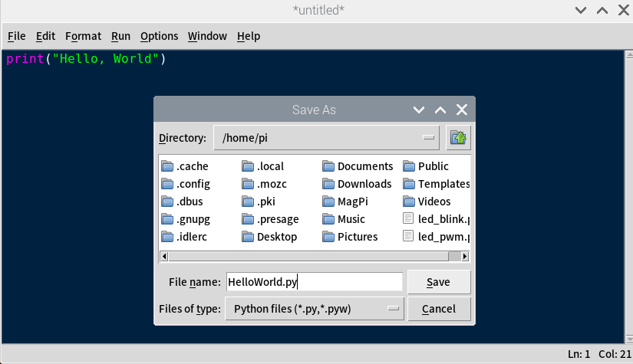Choose the Downloads folder
Viewport: 633px width, 364px height.
pyautogui.click(x=357, y=184)
